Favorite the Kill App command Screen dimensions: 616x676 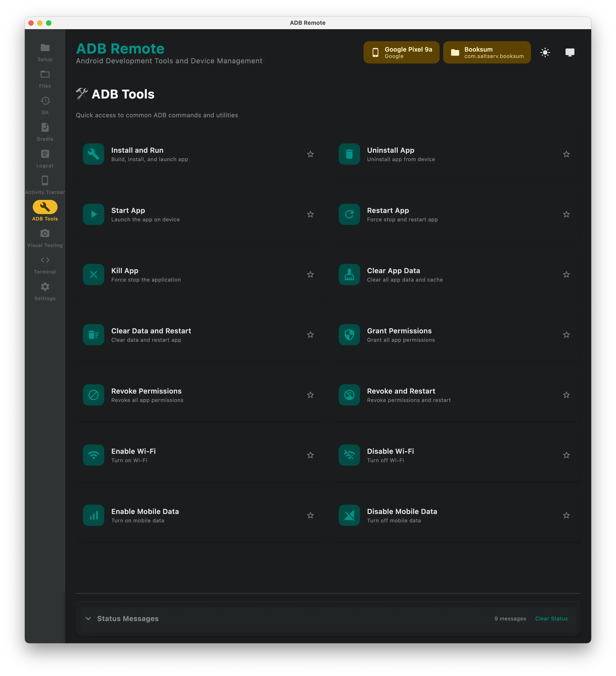(x=310, y=274)
